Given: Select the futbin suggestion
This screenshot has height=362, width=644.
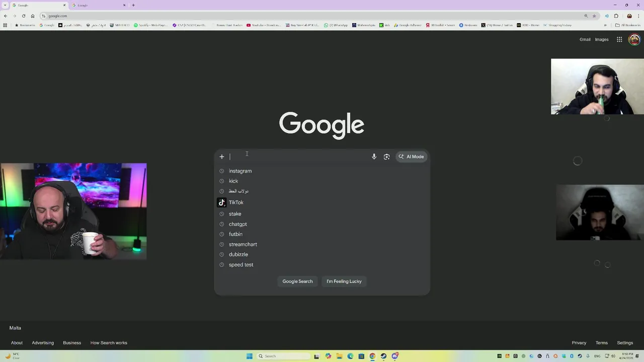Looking at the screenshot, I should (322, 234).
